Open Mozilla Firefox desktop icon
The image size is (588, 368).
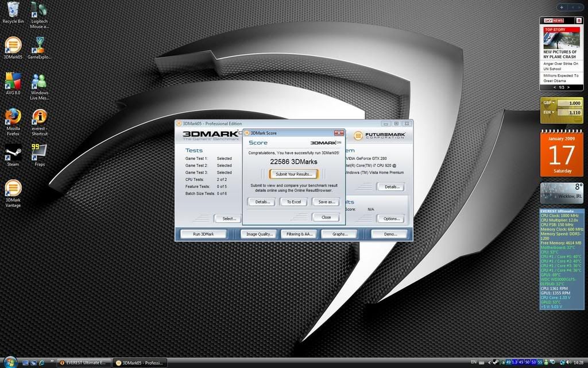(x=13, y=122)
